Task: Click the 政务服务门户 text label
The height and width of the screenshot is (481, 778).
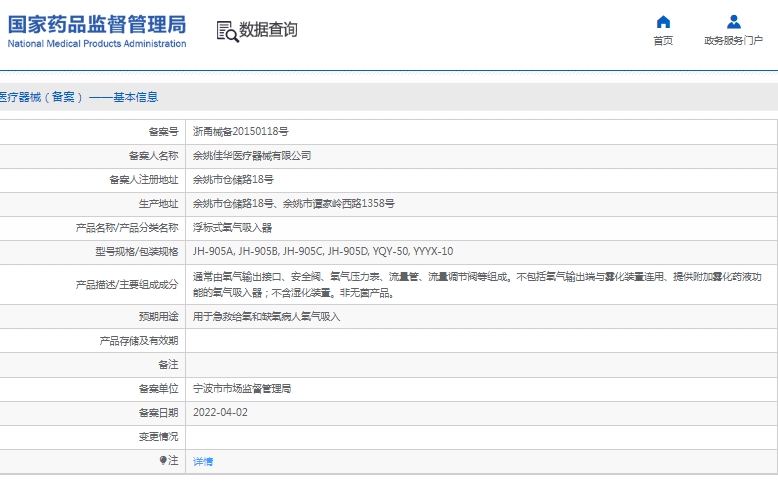Action: pyautogui.click(x=733, y=41)
